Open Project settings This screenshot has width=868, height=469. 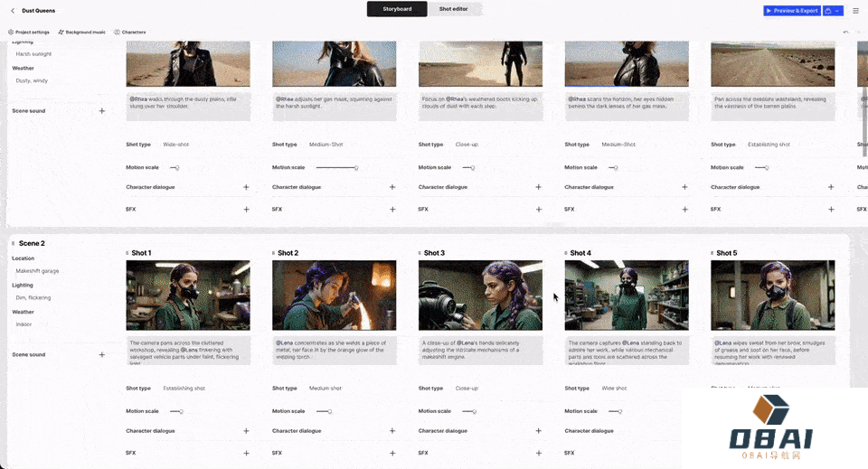pyautogui.click(x=28, y=32)
